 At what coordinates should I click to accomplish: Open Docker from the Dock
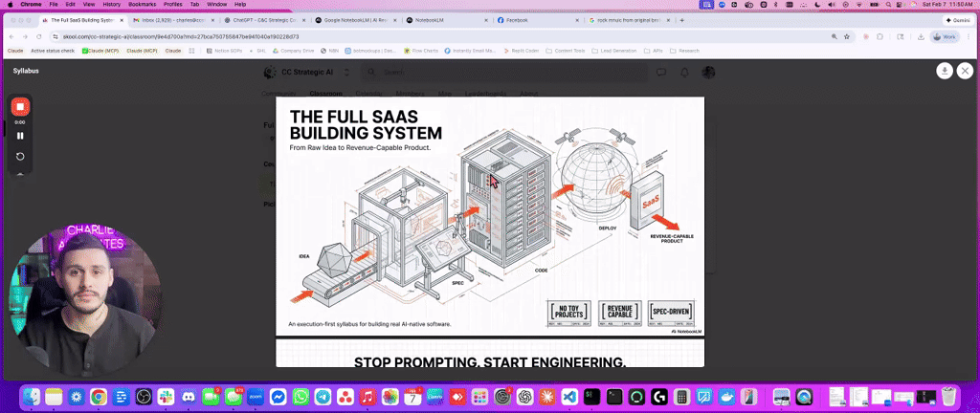click(x=727, y=396)
